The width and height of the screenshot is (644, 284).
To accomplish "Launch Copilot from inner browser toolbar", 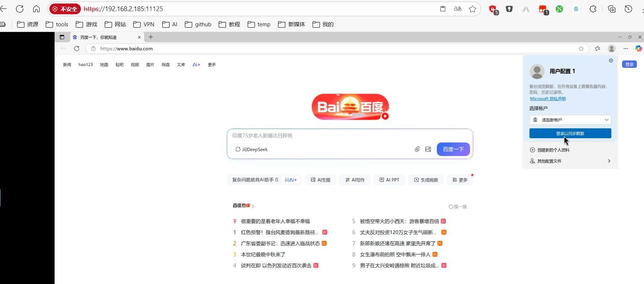I will pos(638,49).
